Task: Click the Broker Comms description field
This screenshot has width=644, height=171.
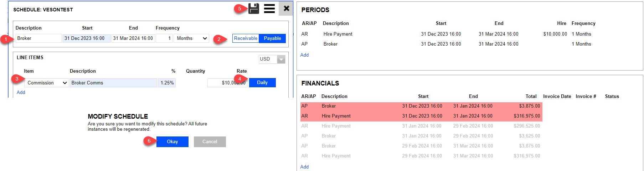Action: [x=113, y=83]
